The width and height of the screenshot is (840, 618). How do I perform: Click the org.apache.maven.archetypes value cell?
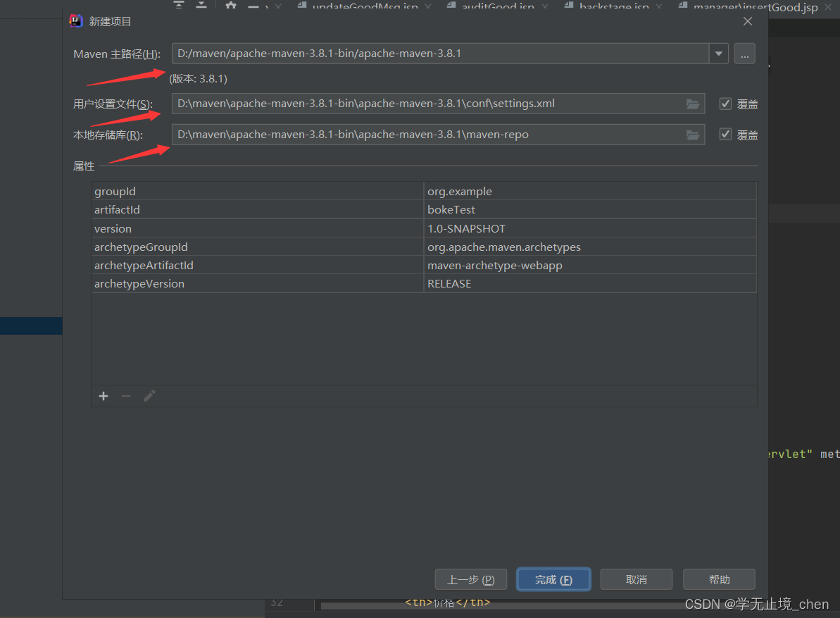pos(590,247)
